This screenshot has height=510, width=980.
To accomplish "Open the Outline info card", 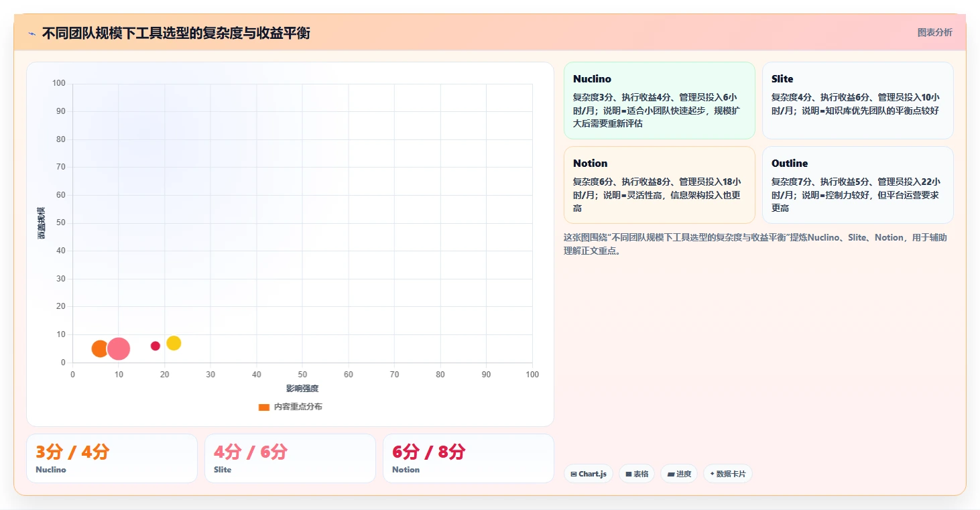I will [858, 185].
